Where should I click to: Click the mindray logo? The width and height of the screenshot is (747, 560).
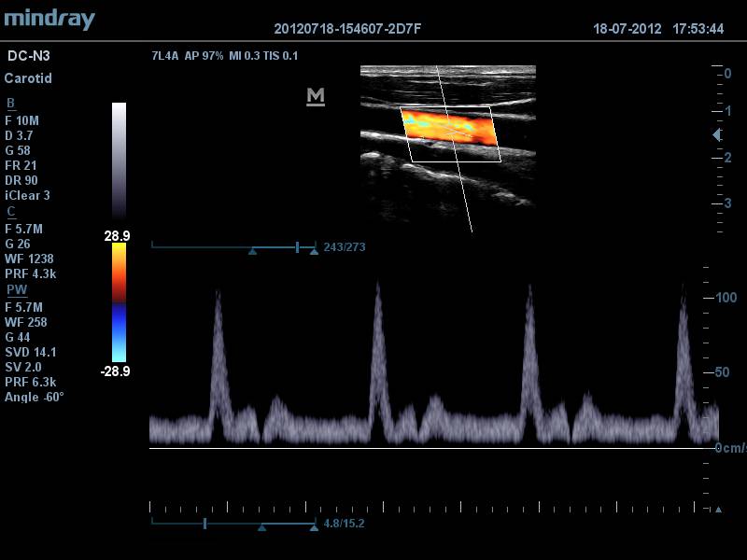[49, 19]
